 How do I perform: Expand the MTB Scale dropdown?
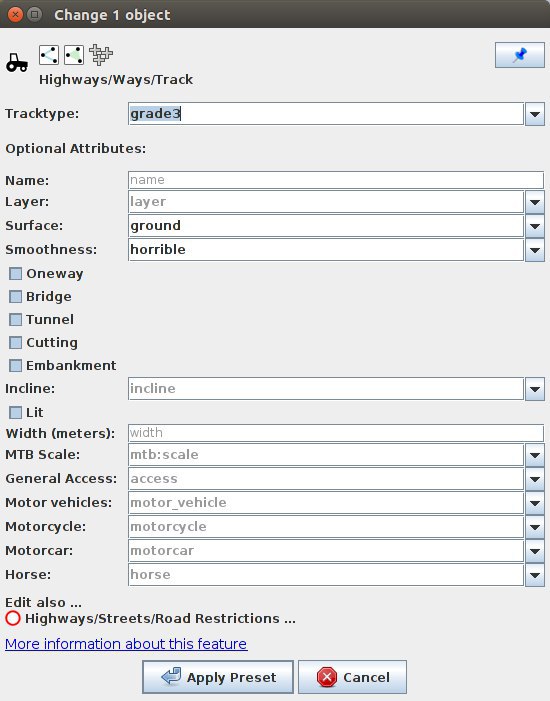pyautogui.click(x=534, y=455)
